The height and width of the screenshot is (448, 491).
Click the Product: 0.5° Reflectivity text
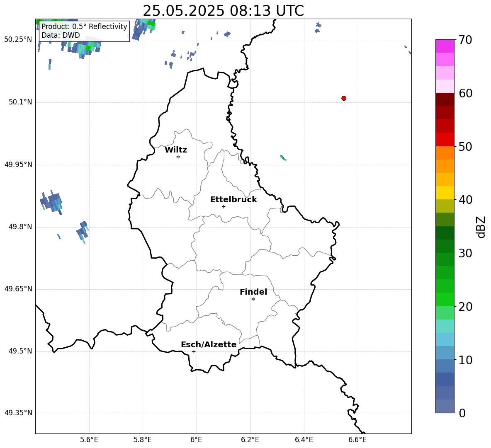coord(84,26)
